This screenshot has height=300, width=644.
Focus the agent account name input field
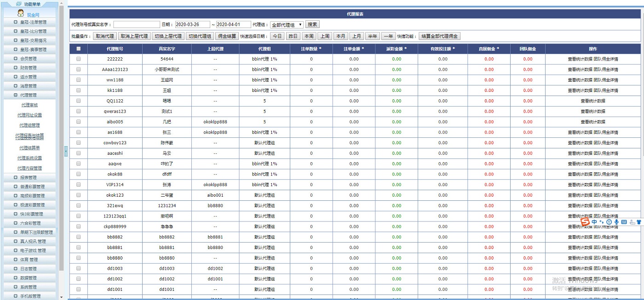click(x=137, y=25)
